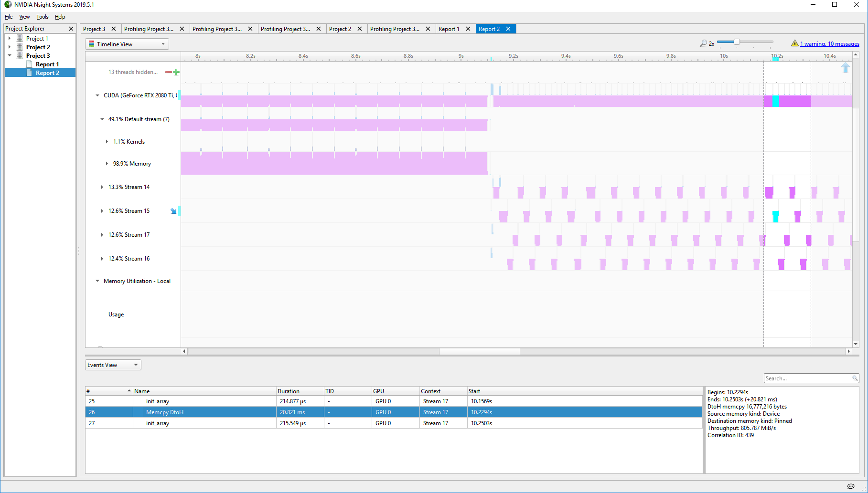Collapse the Default stream row

[102, 119]
